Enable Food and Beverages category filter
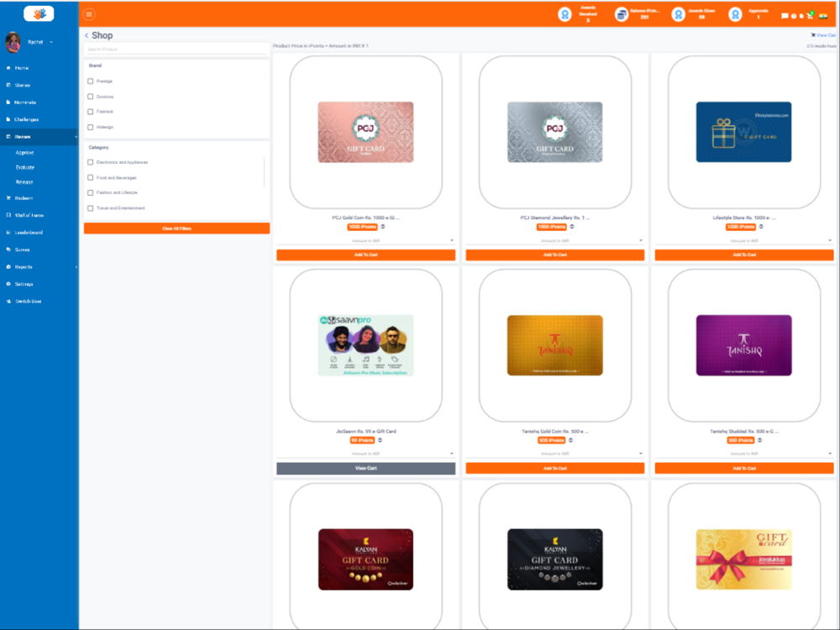The width and height of the screenshot is (840, 630). coord(90,178)
